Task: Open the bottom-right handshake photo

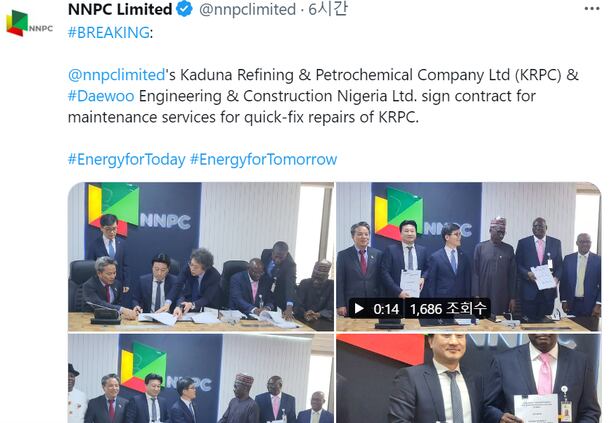Action: click(x=468, y=379)
